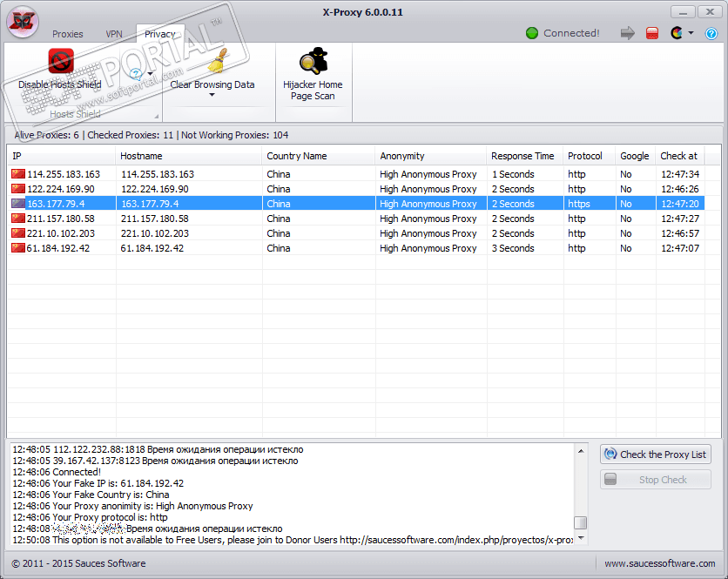Select proxy row 114.255.183.163
This screenshot has width=728, height=579.
pos(356,174)
